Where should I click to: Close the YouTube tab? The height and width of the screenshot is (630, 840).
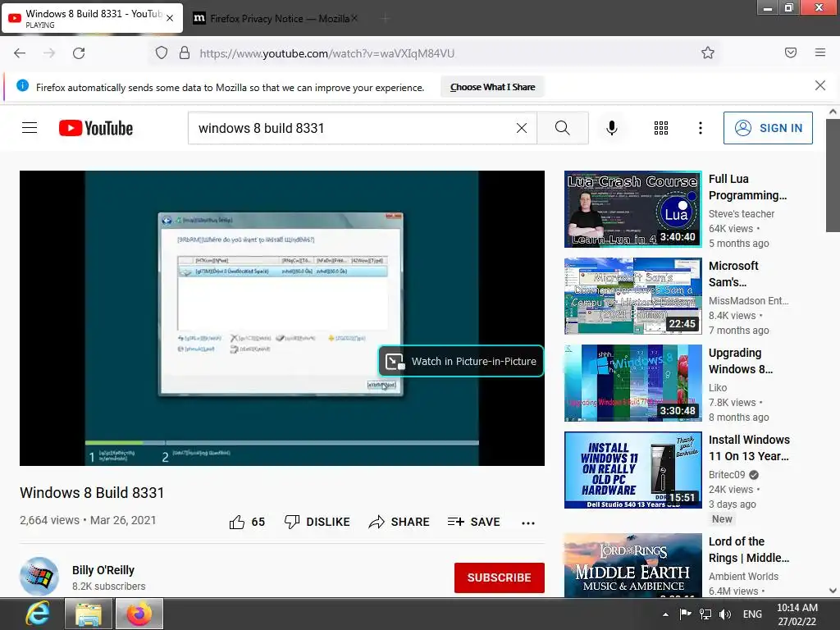tap(170, 18)
